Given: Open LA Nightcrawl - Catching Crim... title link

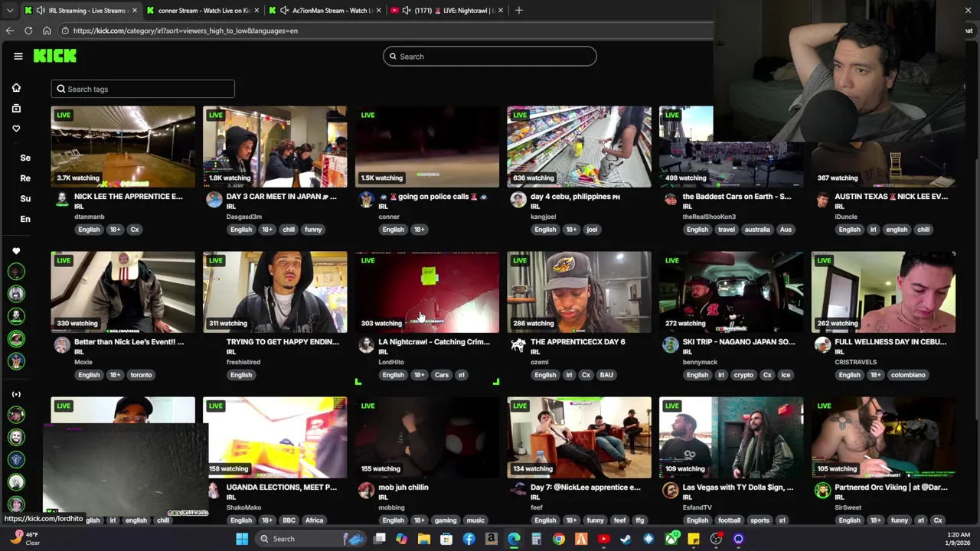Looking at the screenshot, I should [x=434, y=342].
